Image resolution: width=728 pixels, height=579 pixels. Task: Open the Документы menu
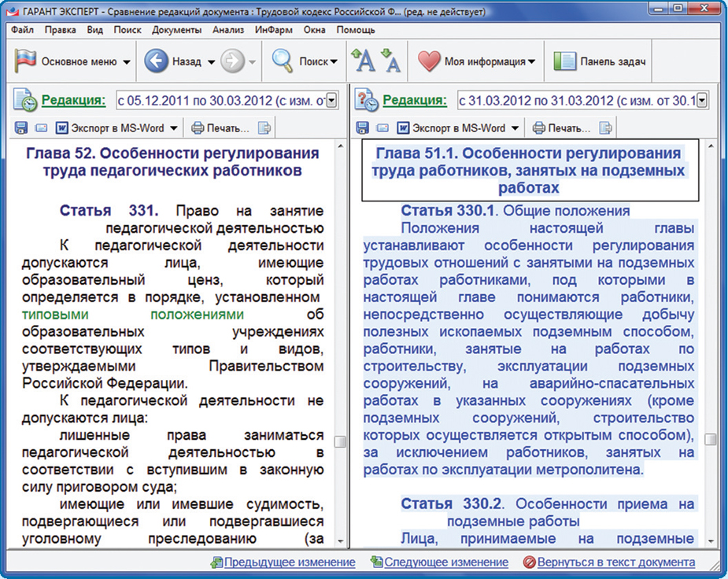pyautogui.click(x=177, y=30)
